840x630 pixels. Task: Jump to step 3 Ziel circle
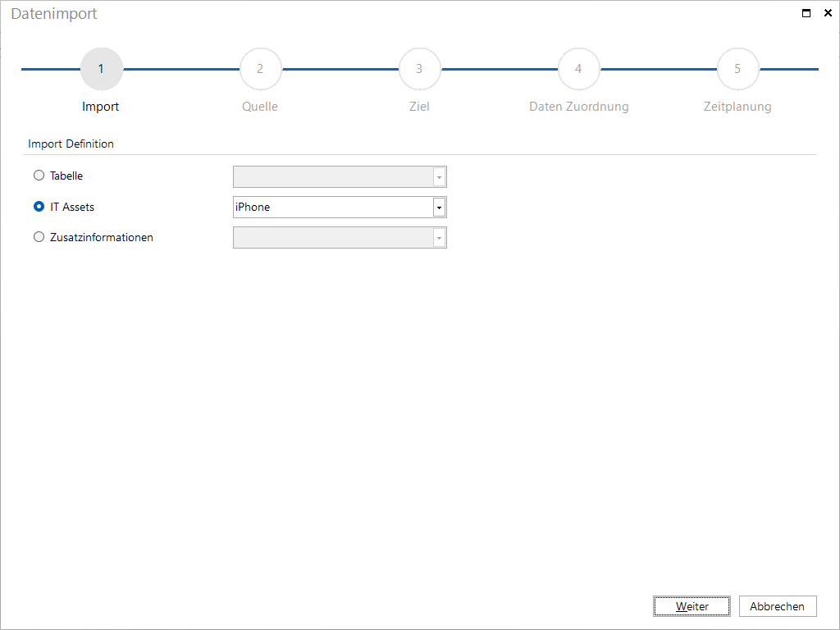click(419, 69)
